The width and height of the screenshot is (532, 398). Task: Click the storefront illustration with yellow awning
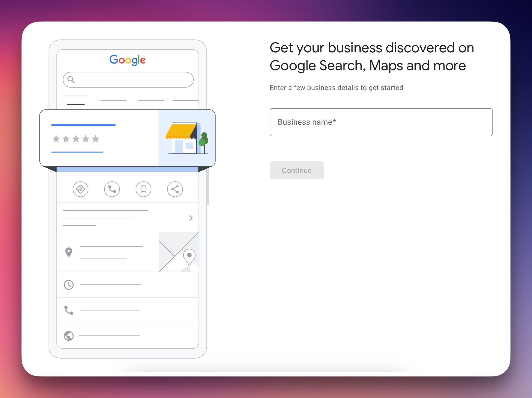click(187, 138)
